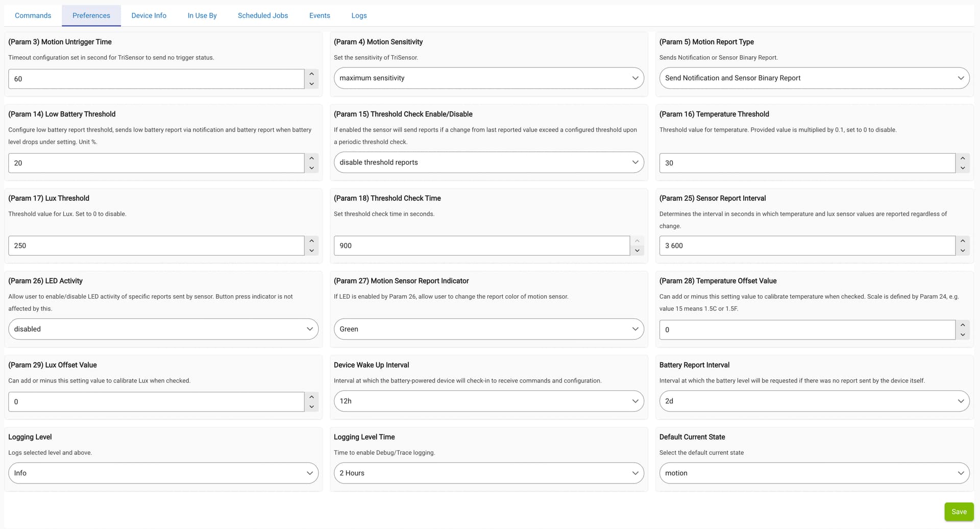Decrease Temperature Threshold with down arrow
The height and width of the screenshot is (529, 980).
tap(963, 168)
